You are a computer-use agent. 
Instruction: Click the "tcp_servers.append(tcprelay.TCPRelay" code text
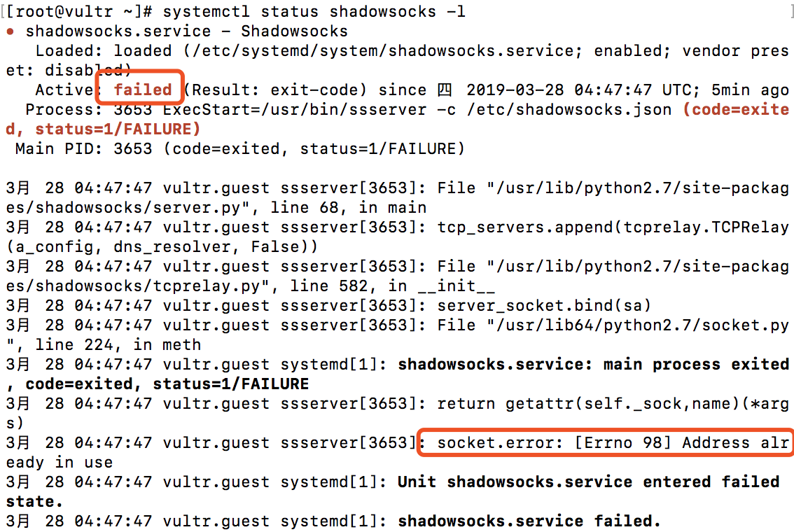pos(613,227)
